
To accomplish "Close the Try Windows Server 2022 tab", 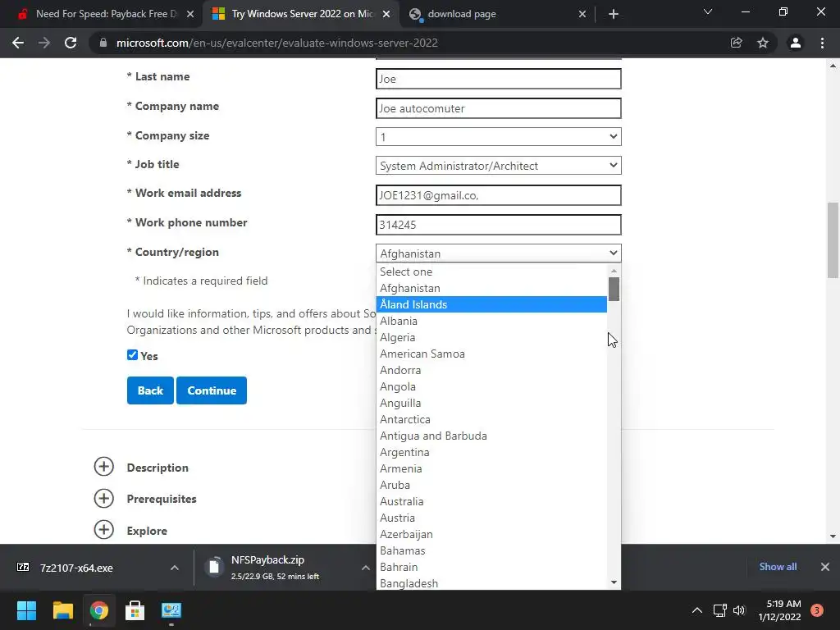I will tap(386, 14).
